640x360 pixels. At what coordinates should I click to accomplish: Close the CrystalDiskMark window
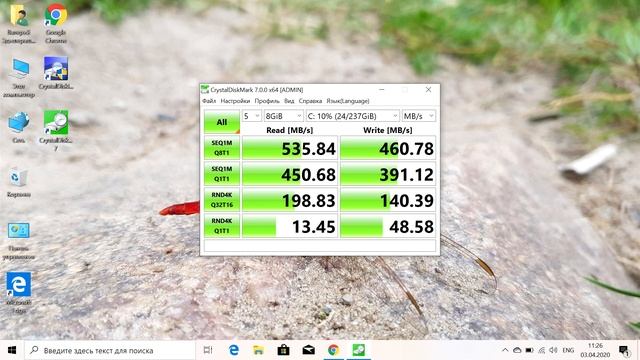(x=428, y=89)
